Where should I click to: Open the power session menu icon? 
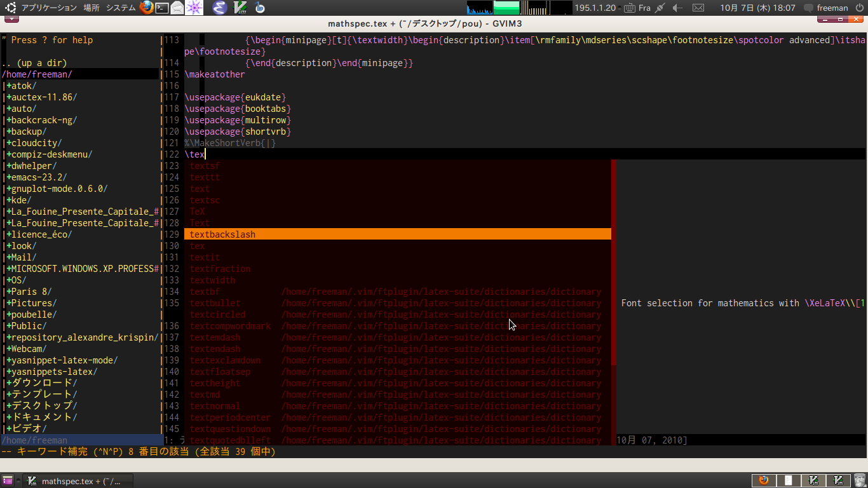tap(860, 8)
